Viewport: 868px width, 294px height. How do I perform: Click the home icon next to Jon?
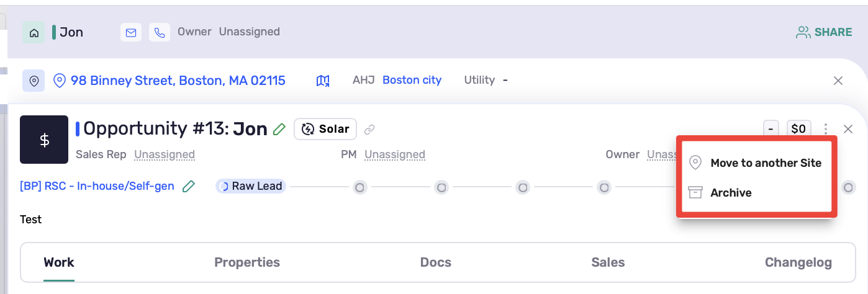pyautogui.click(x=34, y=32)
